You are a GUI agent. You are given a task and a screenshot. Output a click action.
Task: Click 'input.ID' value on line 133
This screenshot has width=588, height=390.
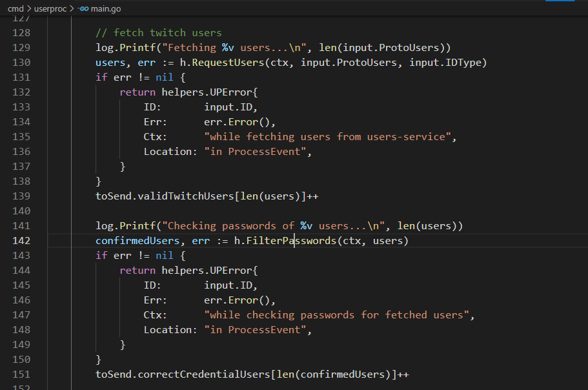[x=228, y=107]
